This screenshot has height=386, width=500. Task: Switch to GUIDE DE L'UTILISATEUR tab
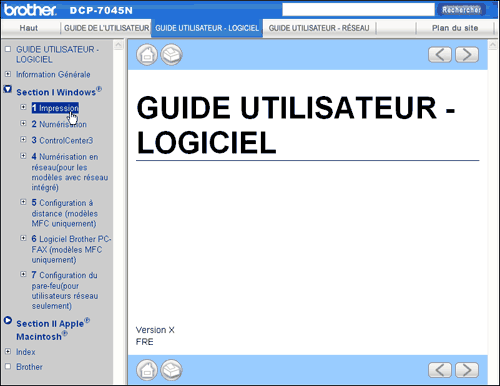[x=106, y=28]
